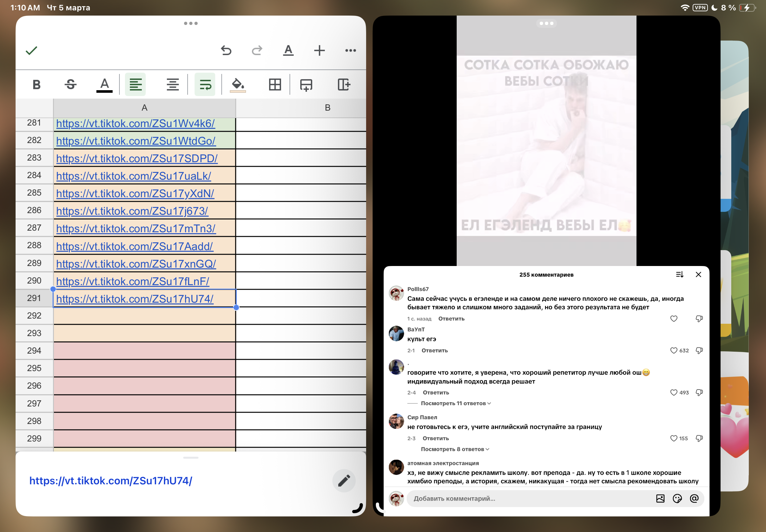This screenshot has height=532, width=766.
Task: Like Polls67's comment
Action: (x=673, y=319)
